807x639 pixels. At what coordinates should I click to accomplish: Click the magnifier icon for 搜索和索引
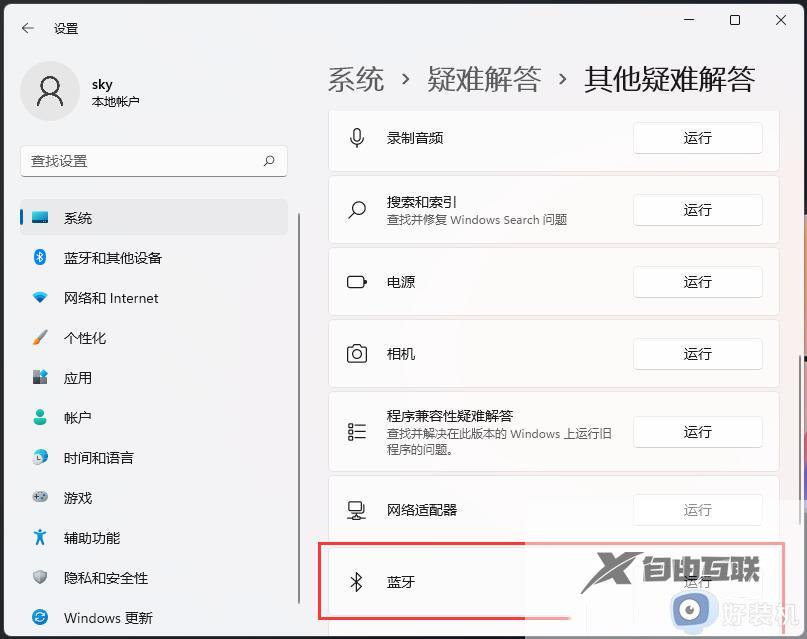pos(356,210)
